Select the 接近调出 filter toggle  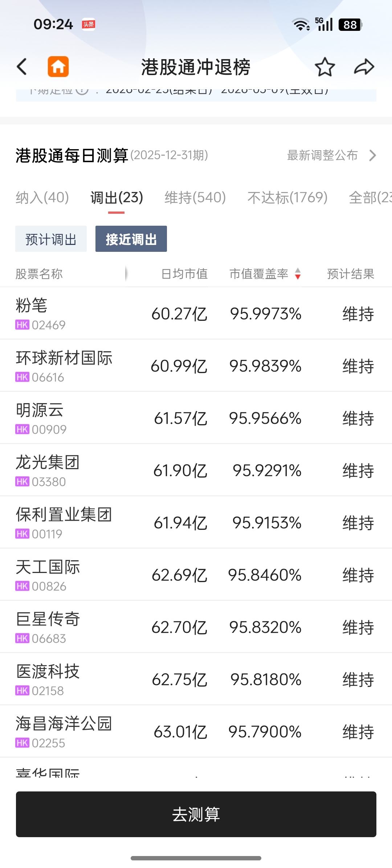coord(131,239)
